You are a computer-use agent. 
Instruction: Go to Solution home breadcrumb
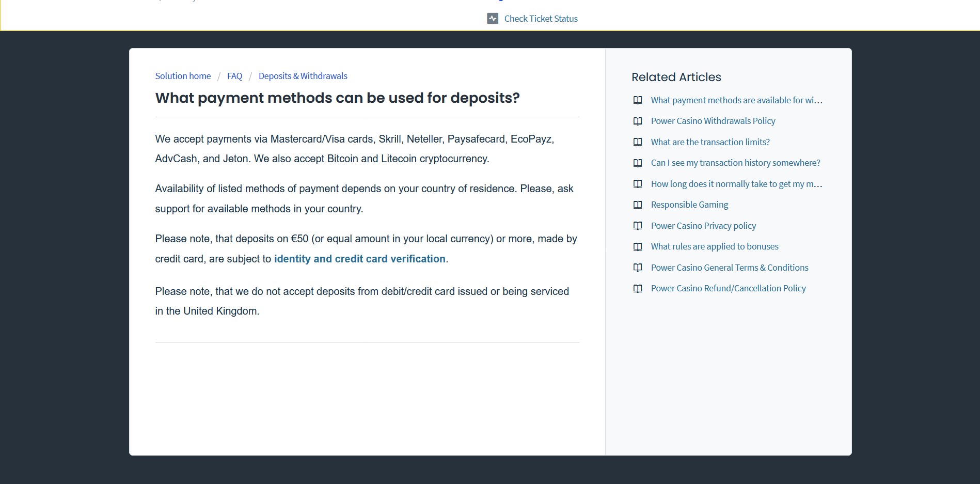[x=183, y=76]
